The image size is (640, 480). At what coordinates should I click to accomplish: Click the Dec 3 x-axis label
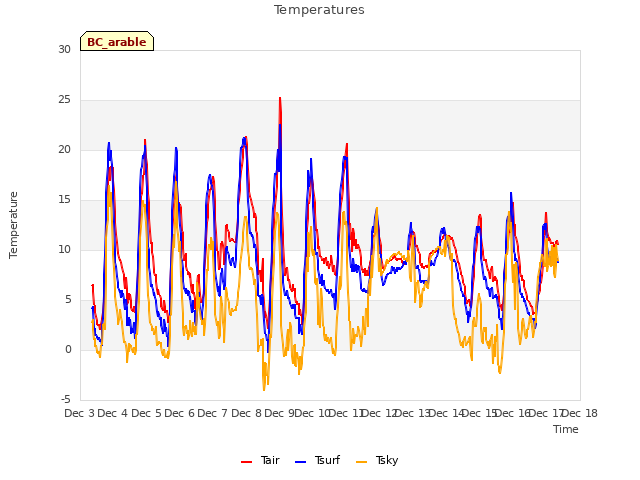[x=80, y=413]
